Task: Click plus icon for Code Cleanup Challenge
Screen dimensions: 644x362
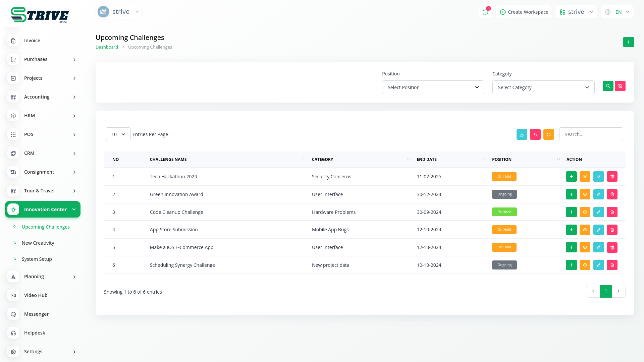Action: (571, 212)
